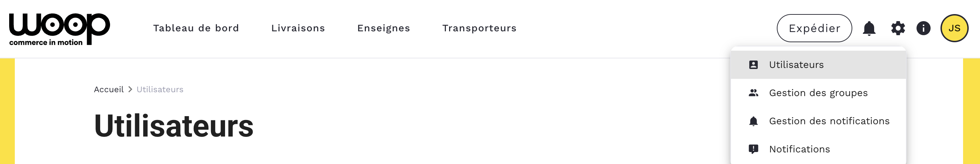Click the Woop logo

coord(59,29)
